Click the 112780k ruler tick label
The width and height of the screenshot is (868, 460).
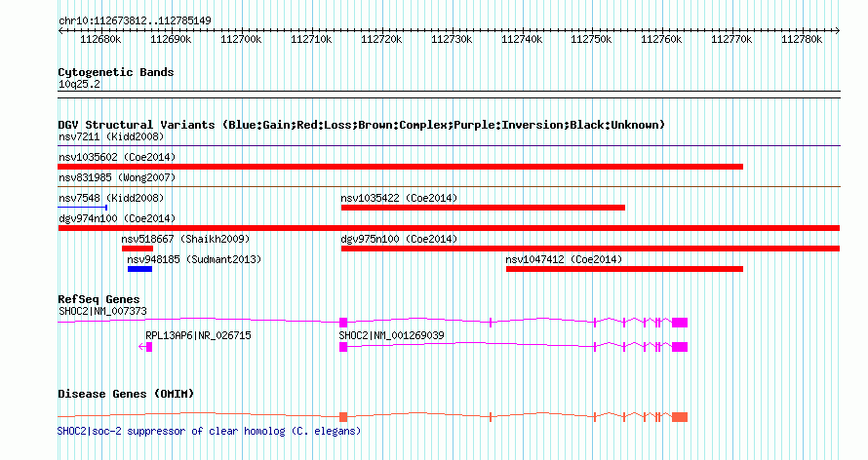[x=802, y=39]
